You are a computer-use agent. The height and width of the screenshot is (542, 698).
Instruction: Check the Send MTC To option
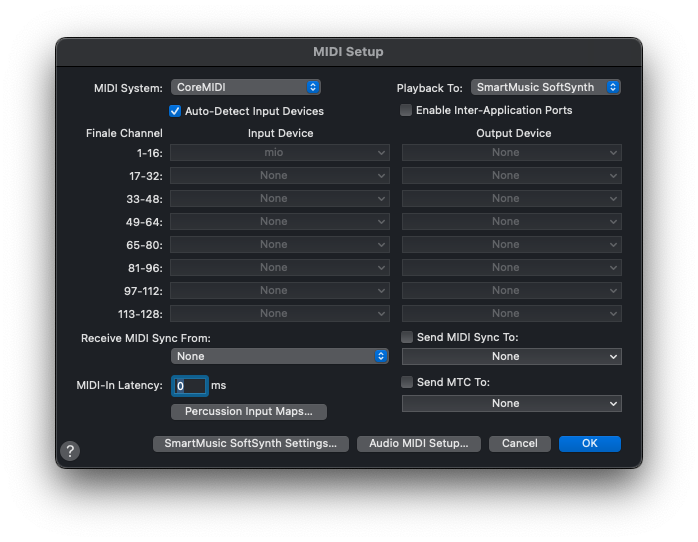click(406, 382)
